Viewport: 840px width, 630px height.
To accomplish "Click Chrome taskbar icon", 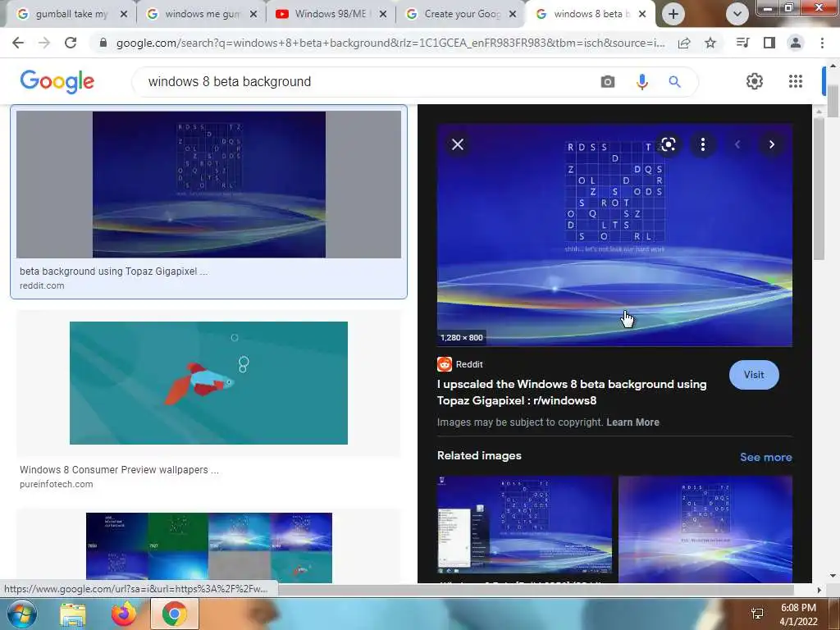I will click(174, 614).
